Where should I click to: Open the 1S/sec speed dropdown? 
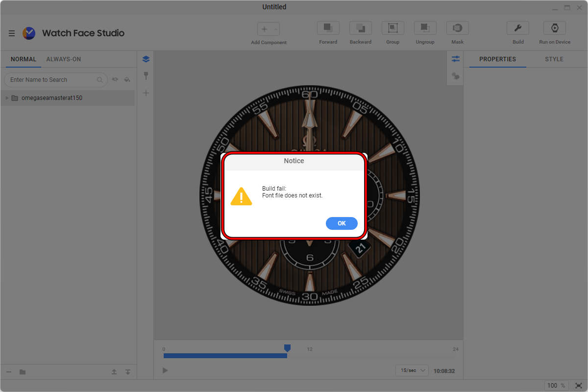pyautogui.click(x=412, y=370)
